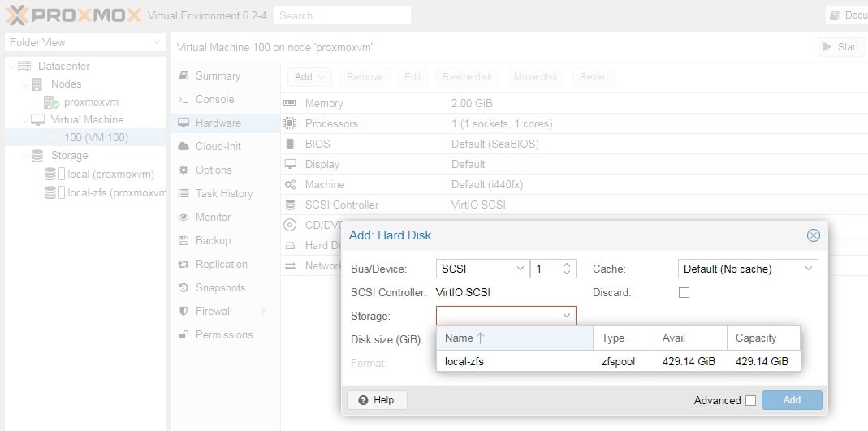The height and width of the screenshot is (431, 868).
Task: Open the Task History tab
Action: [225, 194]
